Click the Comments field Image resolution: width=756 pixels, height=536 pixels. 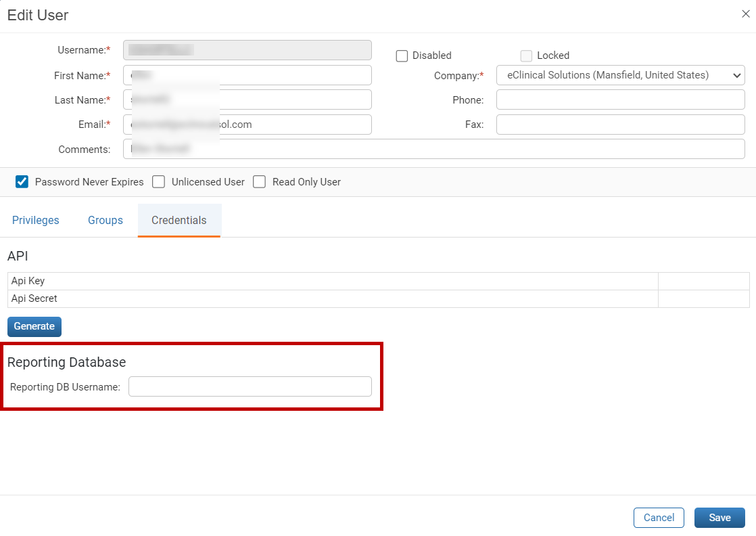click(x=434, y=149)
